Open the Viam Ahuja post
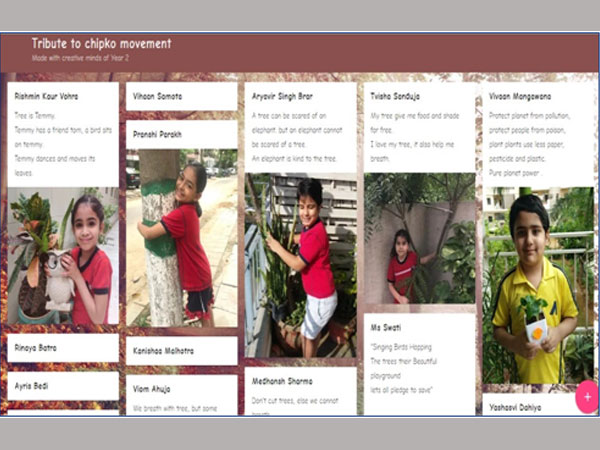 (182, 395)
